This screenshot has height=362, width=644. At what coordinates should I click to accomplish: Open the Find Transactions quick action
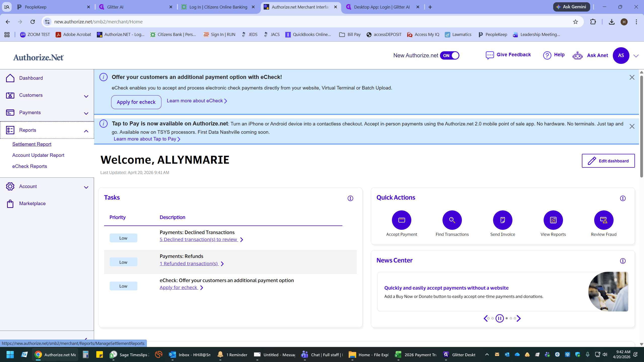coord(452,220)
